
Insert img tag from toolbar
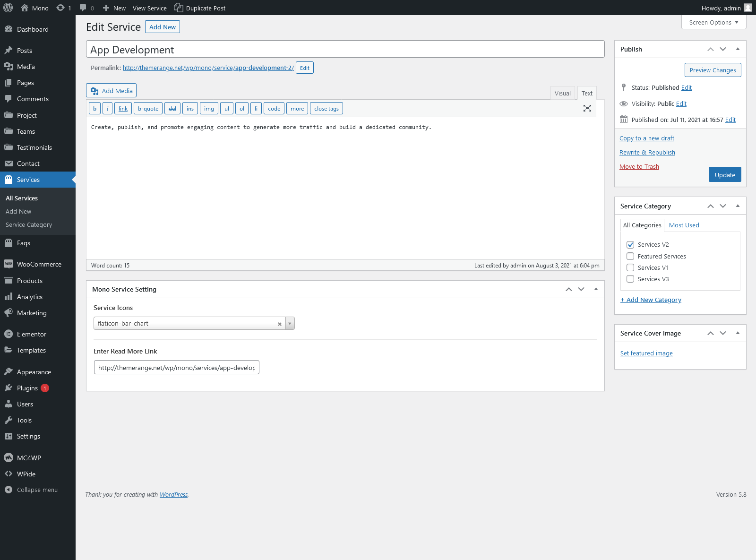coord(209,108)
